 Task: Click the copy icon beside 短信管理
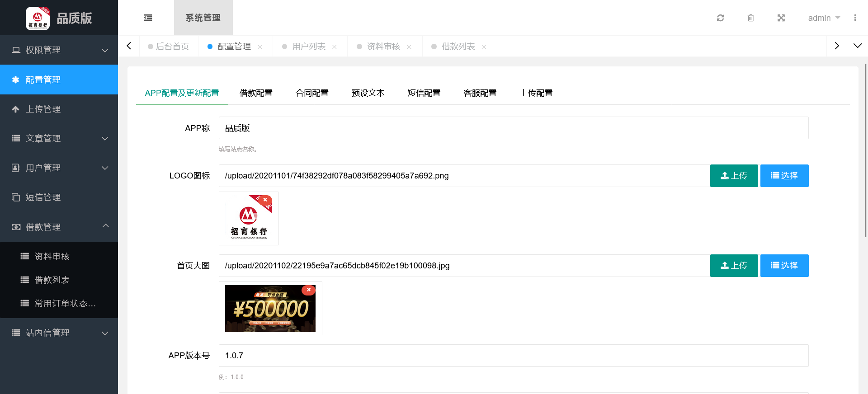16,197
